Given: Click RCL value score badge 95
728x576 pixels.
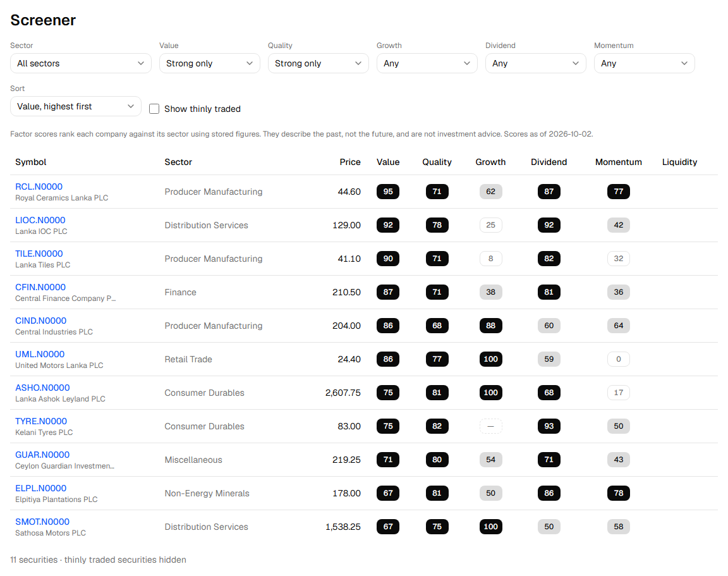Looking at the screenshot, I should point(388,192).
